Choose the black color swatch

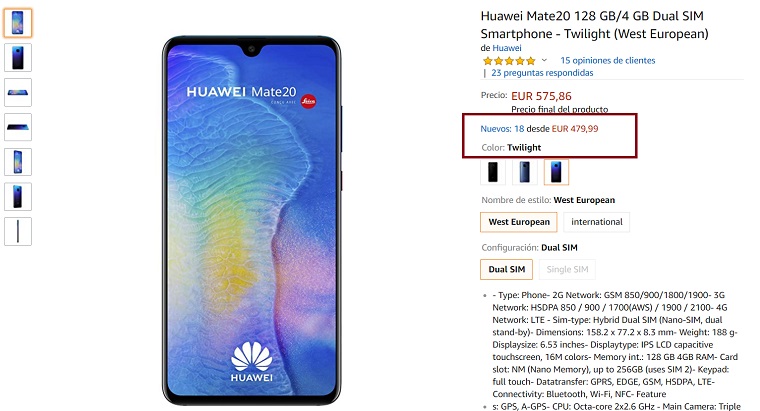(x=493, y=172)
